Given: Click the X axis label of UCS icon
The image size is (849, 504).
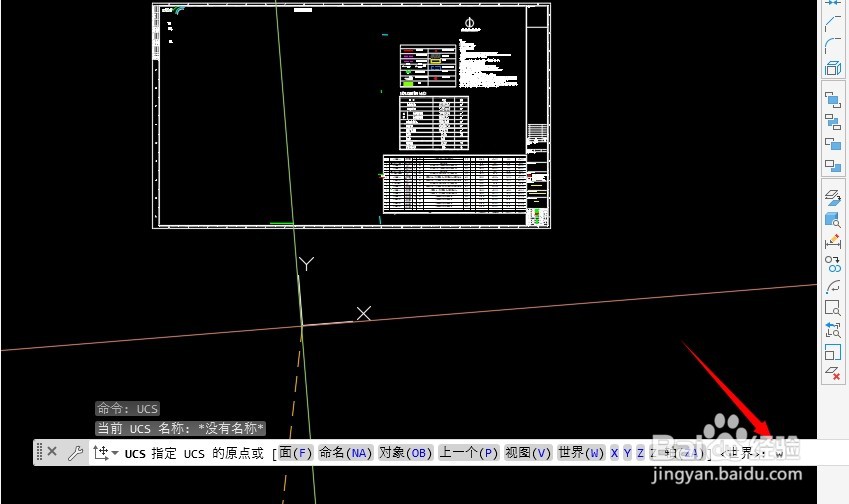Looking at the screenshot, I should tap(364, 313).
